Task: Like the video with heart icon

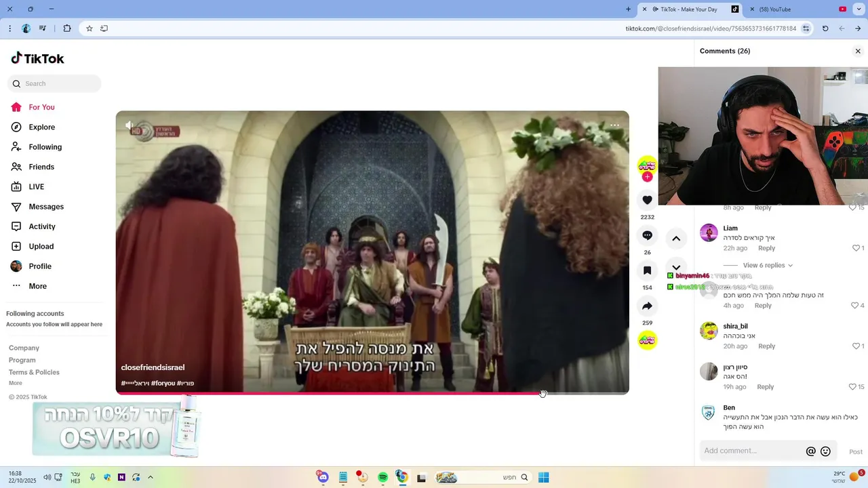Action: pos(647,200)
